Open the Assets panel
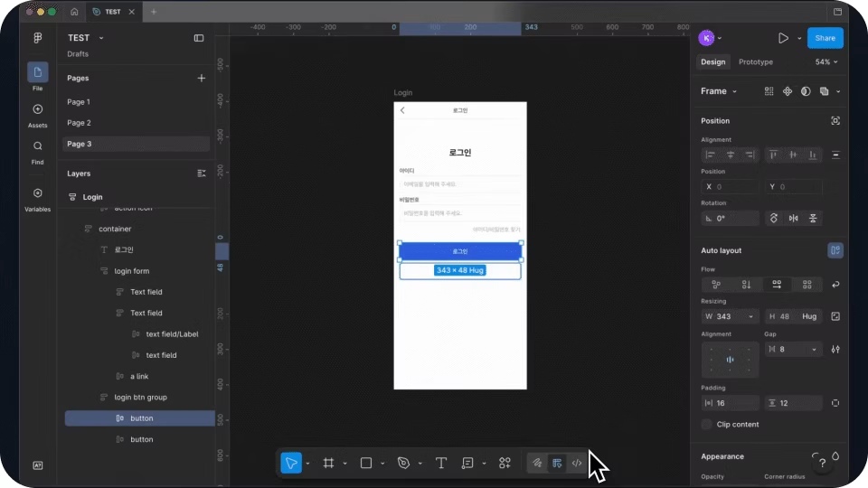The height and width of the screenshot is (488, 868). (38, 115)
